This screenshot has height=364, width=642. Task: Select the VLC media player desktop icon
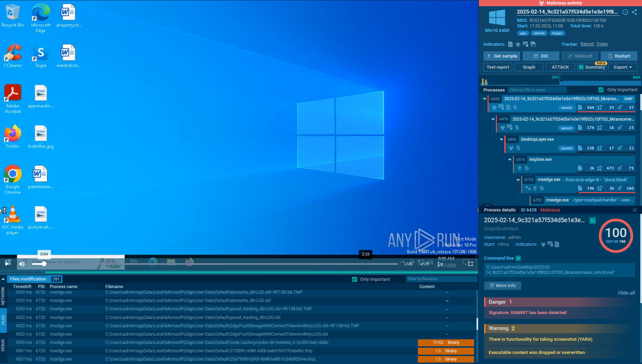tap(12, 220)
